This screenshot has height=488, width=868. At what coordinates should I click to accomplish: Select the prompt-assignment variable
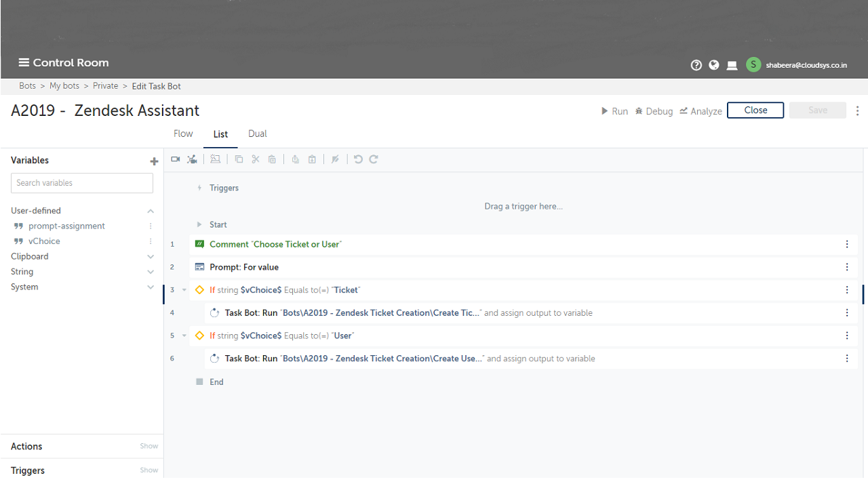pos(66,226)
